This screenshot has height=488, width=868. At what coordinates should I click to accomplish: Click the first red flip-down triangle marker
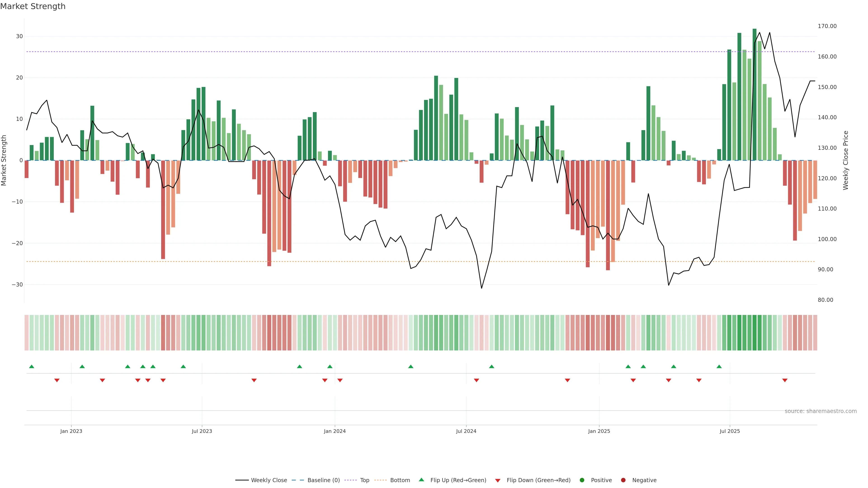click(x=57, y=380)
